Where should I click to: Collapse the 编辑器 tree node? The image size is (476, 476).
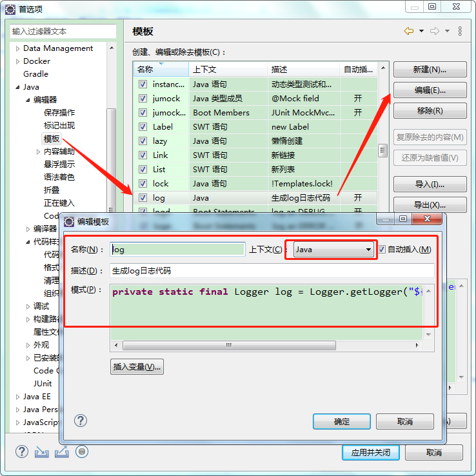28,100
